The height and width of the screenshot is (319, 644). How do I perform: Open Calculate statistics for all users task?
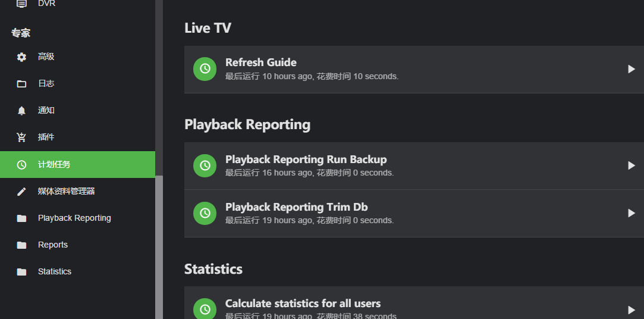(303, 304)
